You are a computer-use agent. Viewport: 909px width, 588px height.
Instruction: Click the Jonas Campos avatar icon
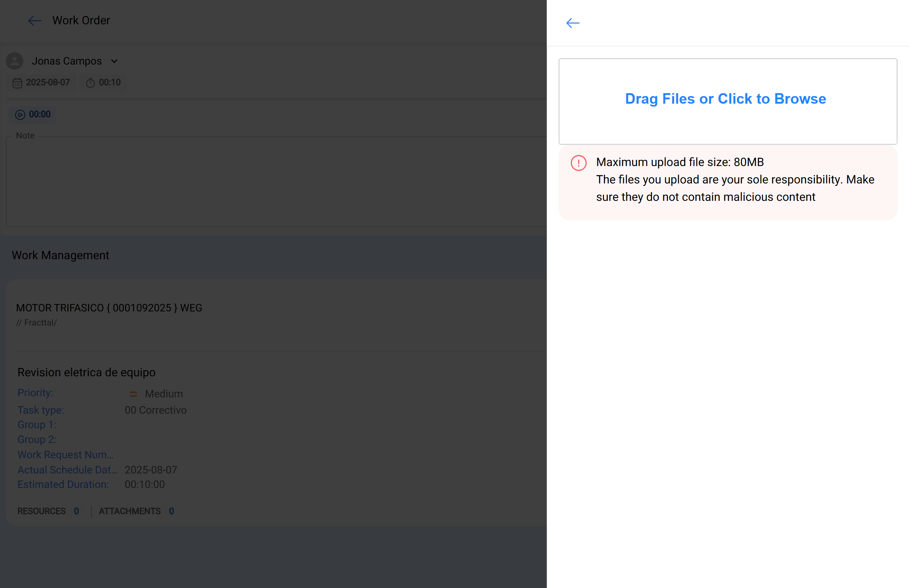pos(14,61)
